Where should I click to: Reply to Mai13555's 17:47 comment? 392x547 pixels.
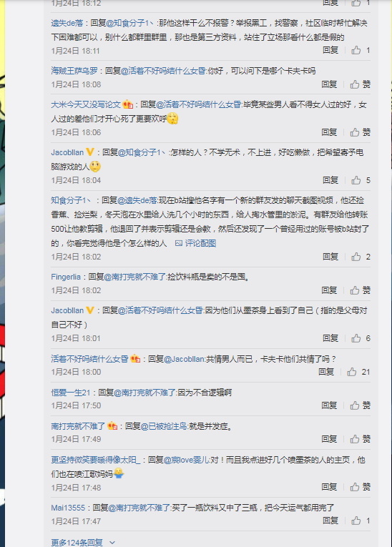[x=330, y=521]
